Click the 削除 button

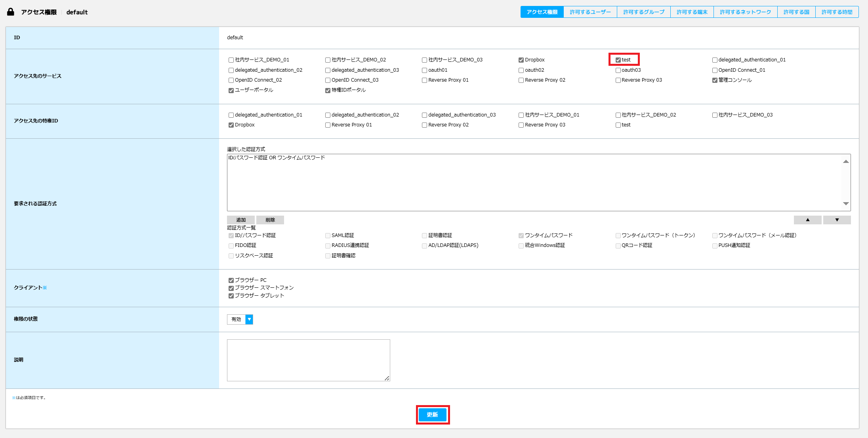pos(270,220)
